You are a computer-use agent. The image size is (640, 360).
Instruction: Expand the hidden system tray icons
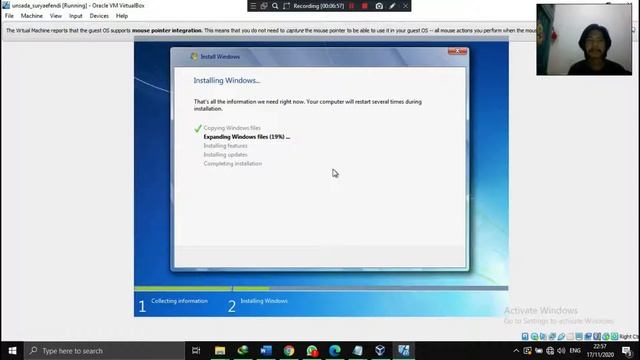[516, 351]
